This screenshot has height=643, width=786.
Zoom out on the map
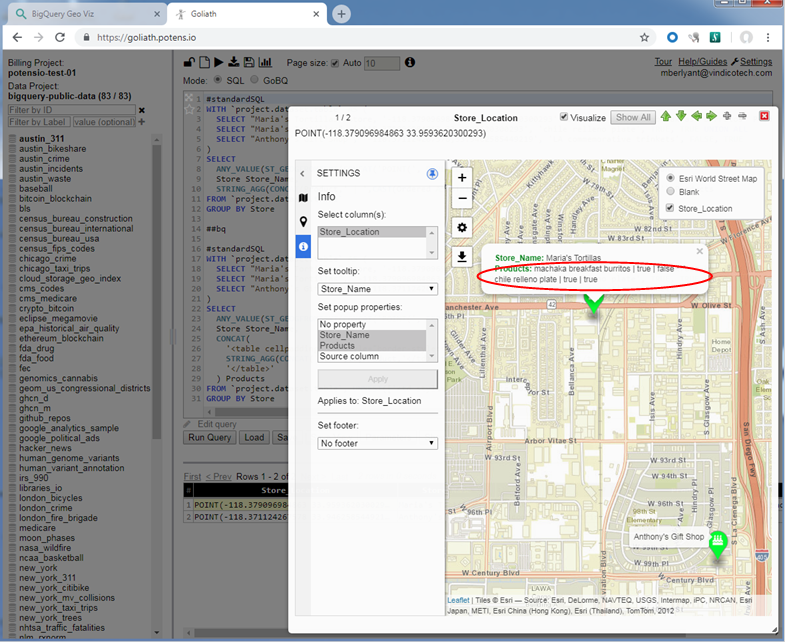coord(462,198)
